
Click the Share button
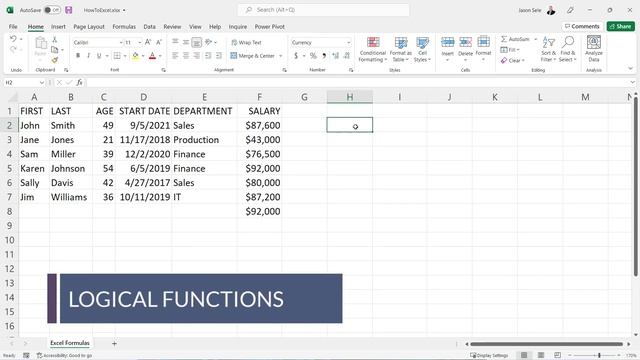(x=620, y=26)
